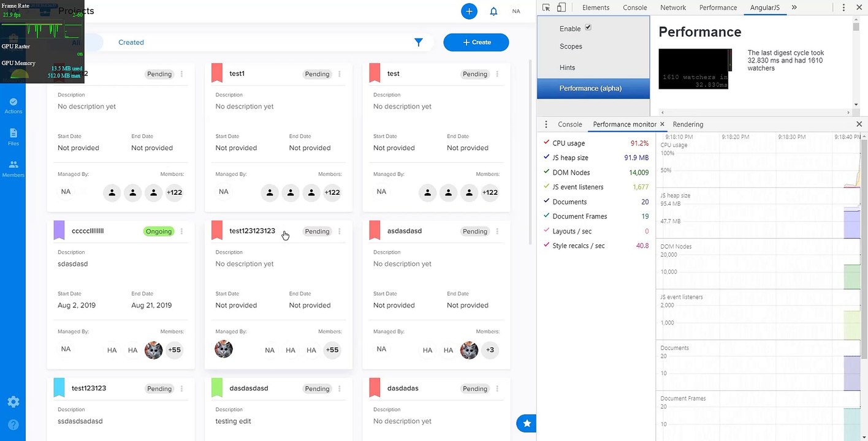Open three-dot menu on test1 card
This screenshot has width=868, height=441.
[340, 74]
